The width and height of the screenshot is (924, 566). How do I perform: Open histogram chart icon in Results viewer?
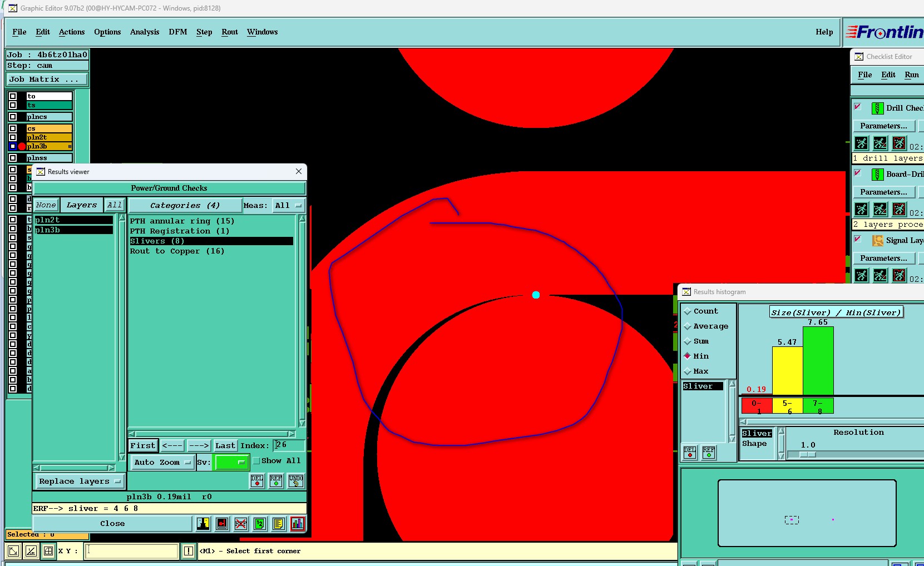pyautogui.click(x=298, y=524)
